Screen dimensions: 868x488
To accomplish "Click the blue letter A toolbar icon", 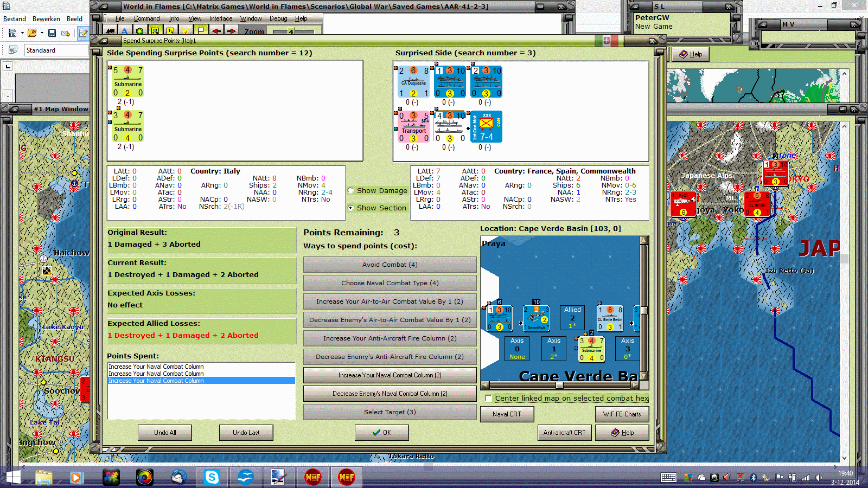I will tap(125, 31).
